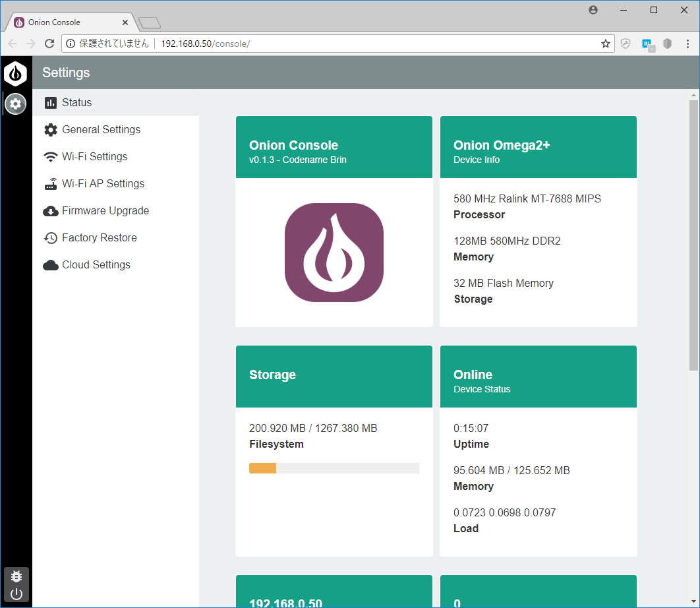Close the Onion Console tab
Screen dimensions: 700x608
coord(125,22)
